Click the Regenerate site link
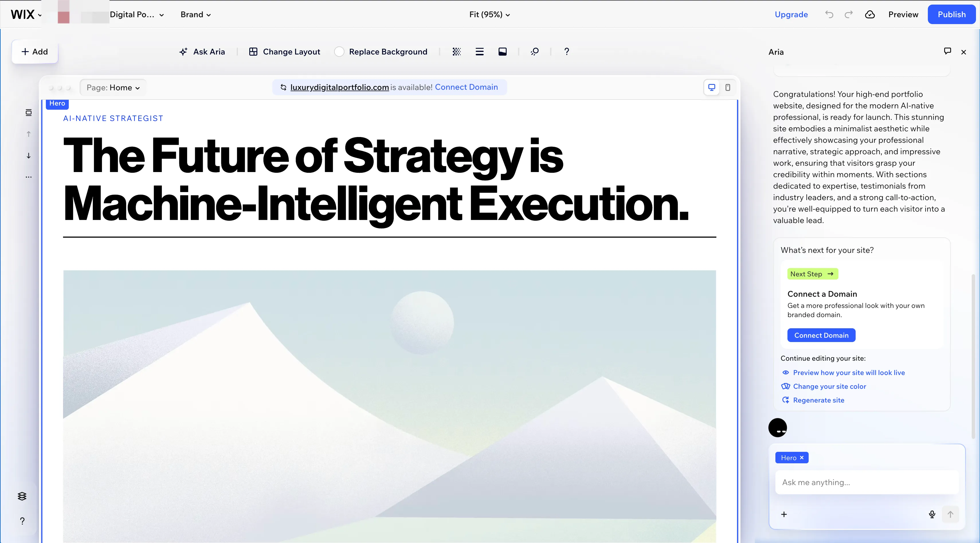This screenshot has height=543, width=980. click(819, 400)
